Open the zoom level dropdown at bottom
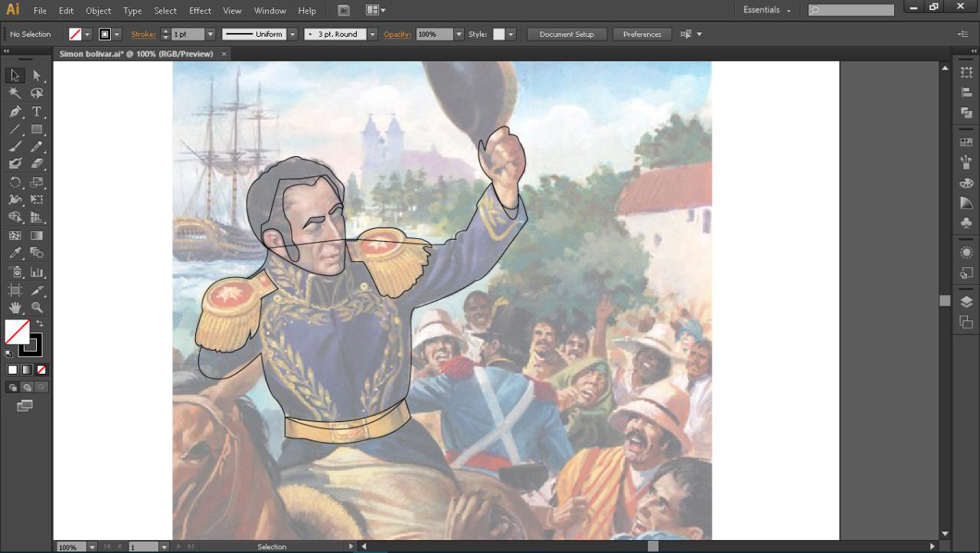The width and height of the screenshot is (980, 553). pyautogui.click(x=92, y=547)
